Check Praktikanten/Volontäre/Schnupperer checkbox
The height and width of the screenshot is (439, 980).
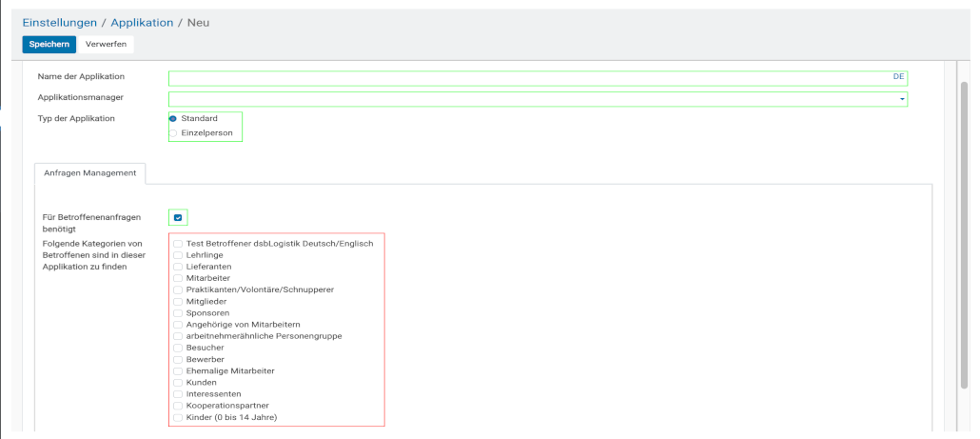click(178, 289)
